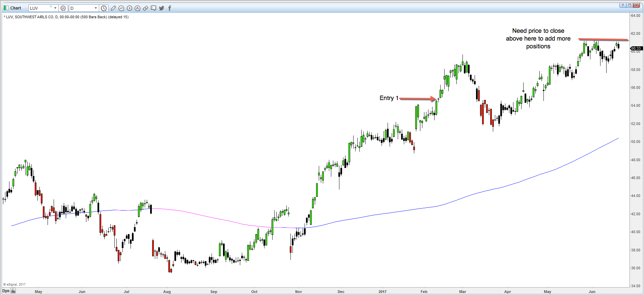The image size is (644, 295).
Task: Close the chart window
Action: (637, 5)
